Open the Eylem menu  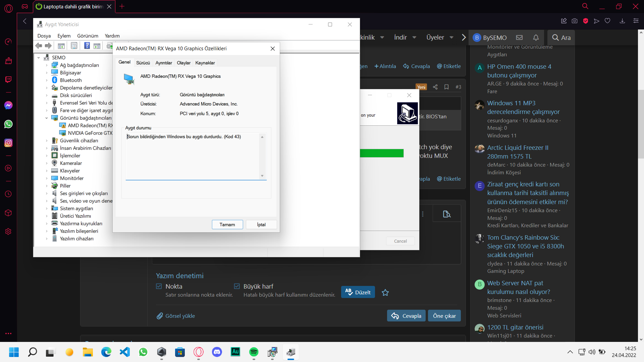[64, 36]
